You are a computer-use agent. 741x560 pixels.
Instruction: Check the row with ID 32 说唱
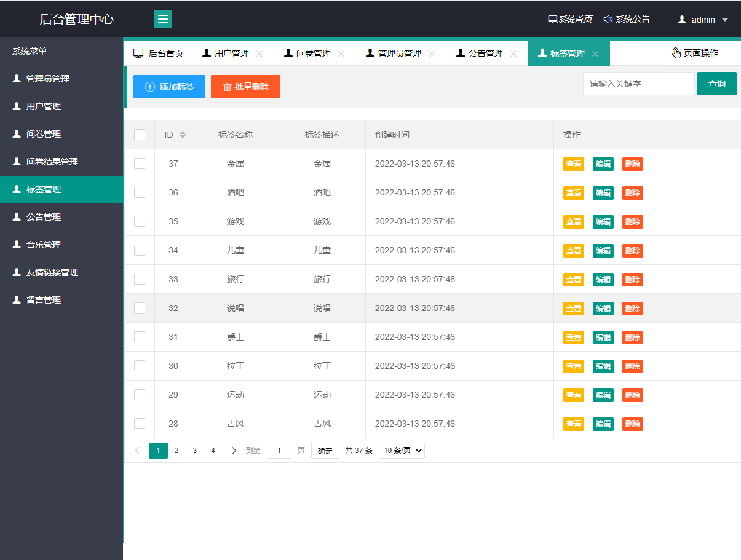tap(140, 308)
